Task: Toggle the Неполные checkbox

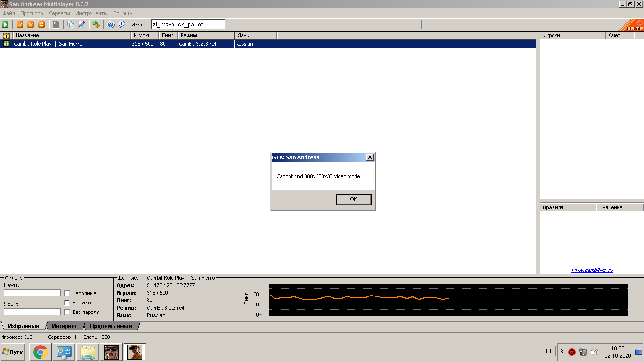Action: click(x=67, y=293)
